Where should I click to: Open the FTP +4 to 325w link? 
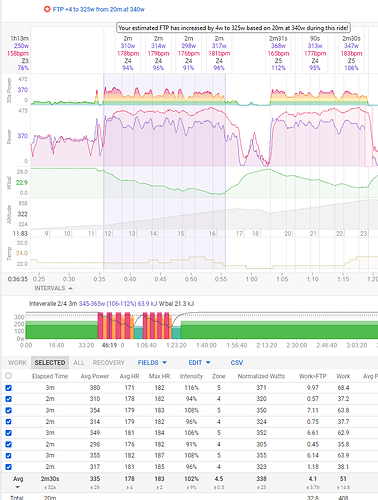[98, 9]
